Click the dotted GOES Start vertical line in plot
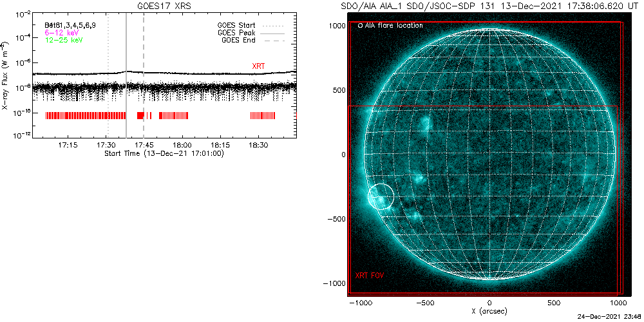The height and width of the screenshot is (322, 644). (x=108, y=75)
